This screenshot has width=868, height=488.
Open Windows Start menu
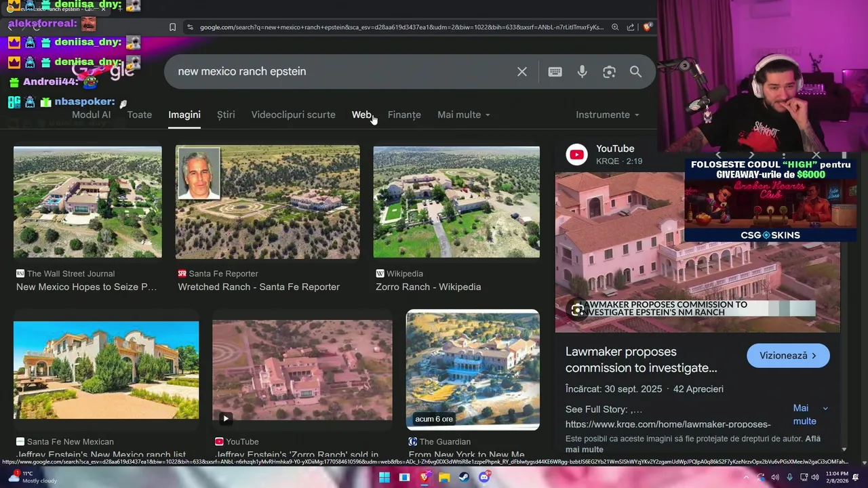[384, 477]
